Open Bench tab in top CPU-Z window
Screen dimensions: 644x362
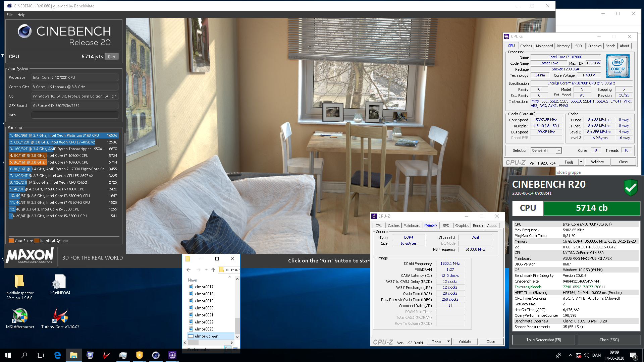point(610,46)
